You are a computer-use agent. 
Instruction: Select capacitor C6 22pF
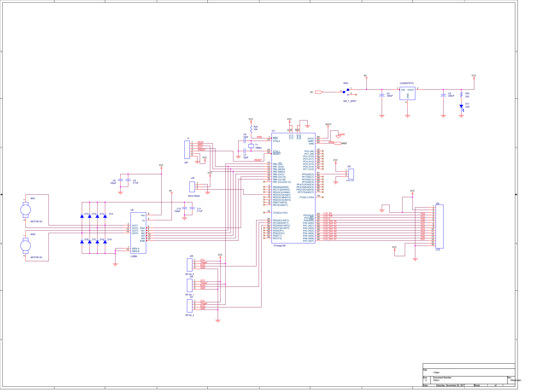click(245, 141)
